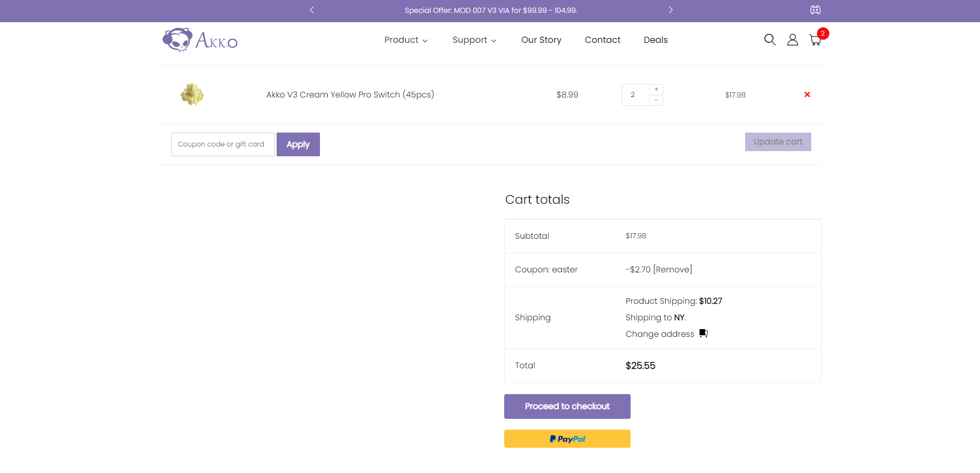The height and width of the screenshot is (473, 980).
Task: Increase quantity with plus stepper
Action: (x=656, y=89)
